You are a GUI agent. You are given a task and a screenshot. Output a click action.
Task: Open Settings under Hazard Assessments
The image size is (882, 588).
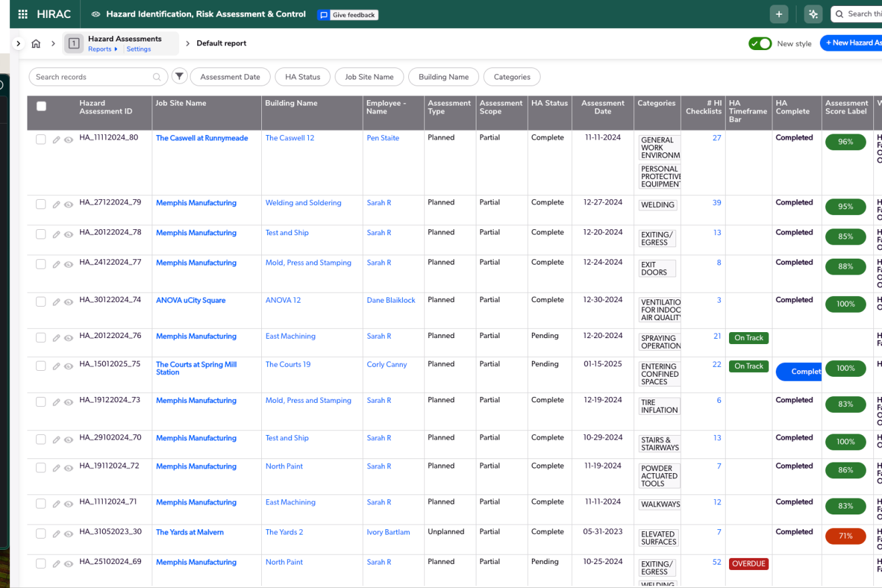pos(139,49)
